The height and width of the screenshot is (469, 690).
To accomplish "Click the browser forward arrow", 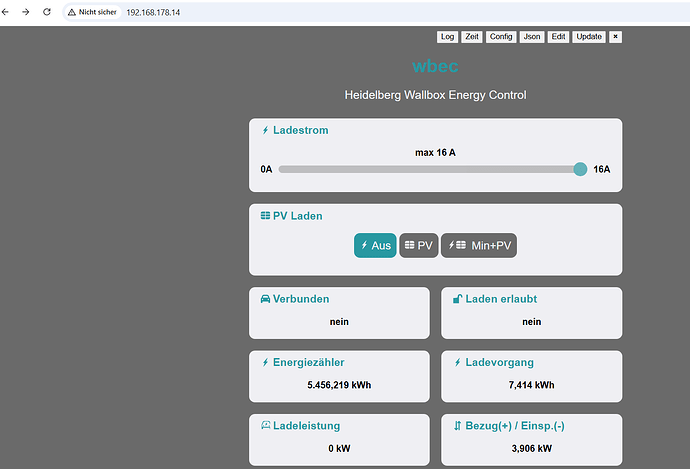I will [27, 12].
